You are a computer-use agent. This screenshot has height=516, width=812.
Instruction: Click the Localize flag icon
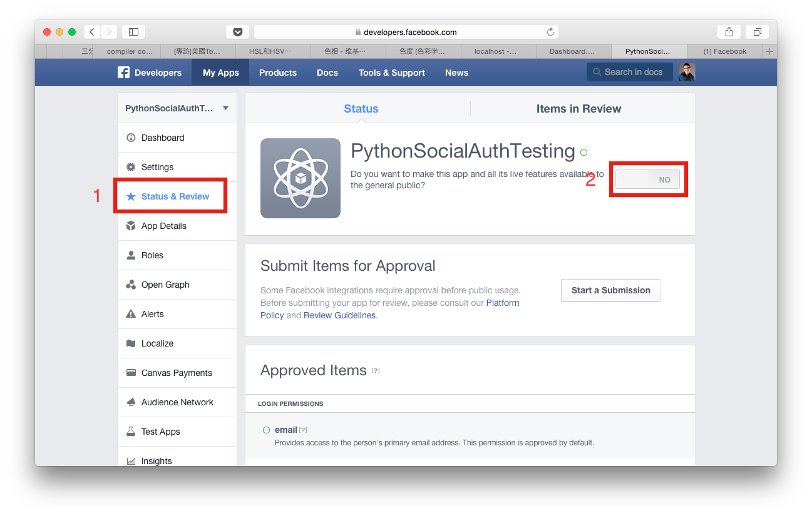(x=131, y=343)
